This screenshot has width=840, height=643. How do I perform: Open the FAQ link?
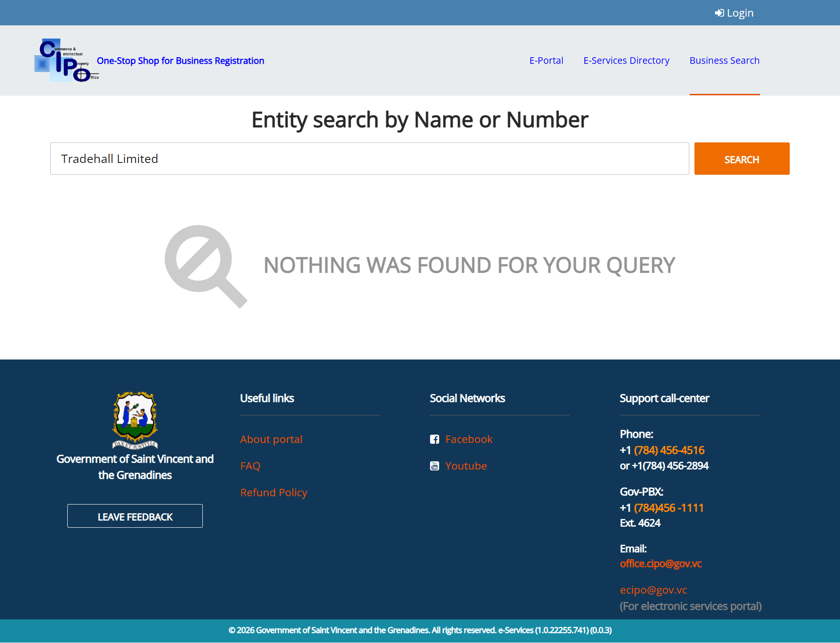tap(250, 466)
